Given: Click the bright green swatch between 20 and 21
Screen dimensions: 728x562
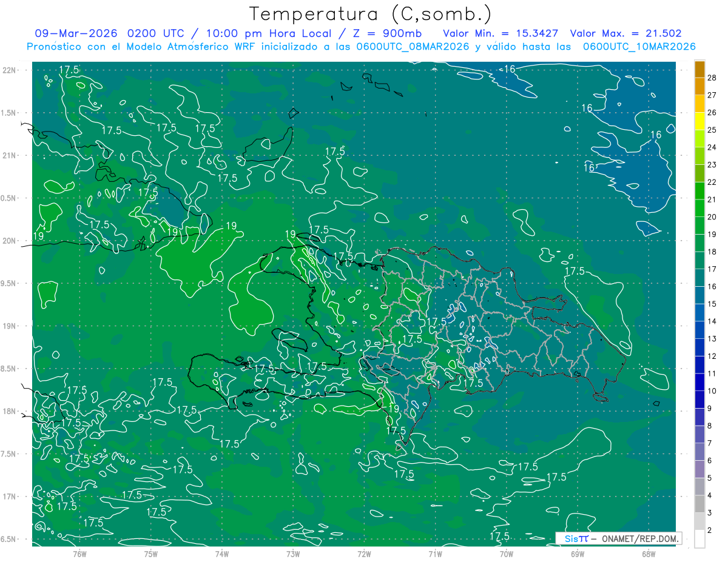Looking at the screenshot, I should click(699, 208).
